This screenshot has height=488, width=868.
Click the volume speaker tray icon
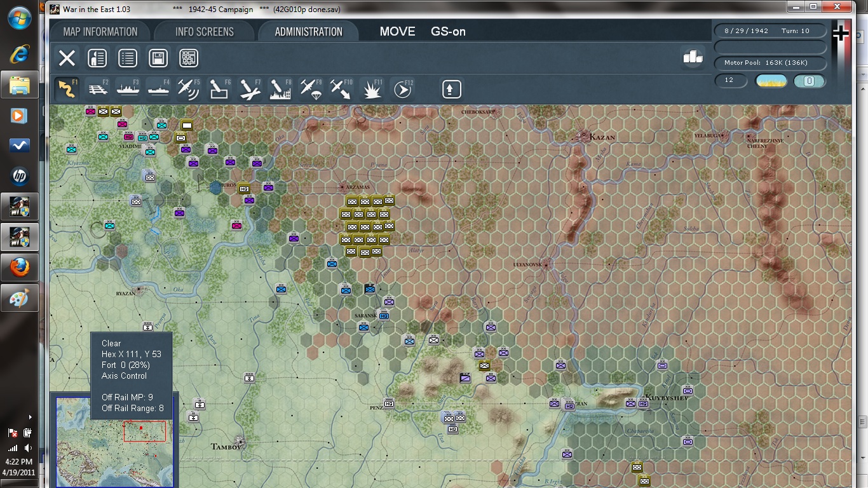(28, 448)
